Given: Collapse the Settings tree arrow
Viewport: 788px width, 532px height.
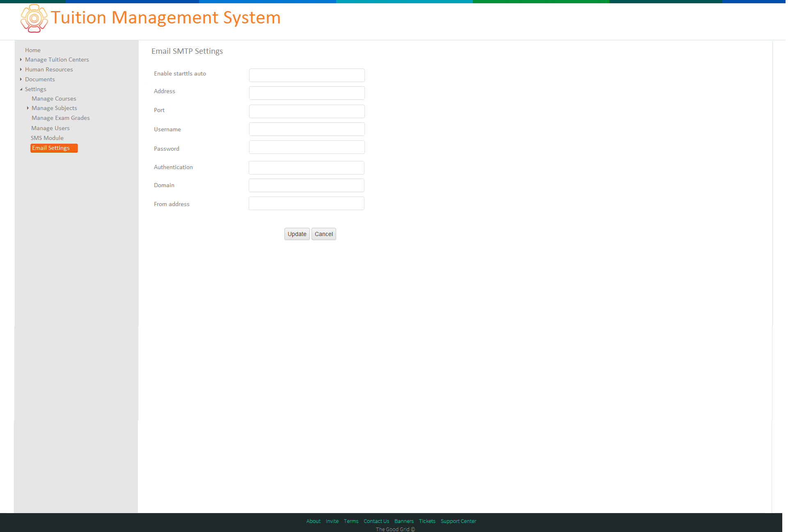Looking at the screenshot, I should pyautogui.click(x=21, y=89).
